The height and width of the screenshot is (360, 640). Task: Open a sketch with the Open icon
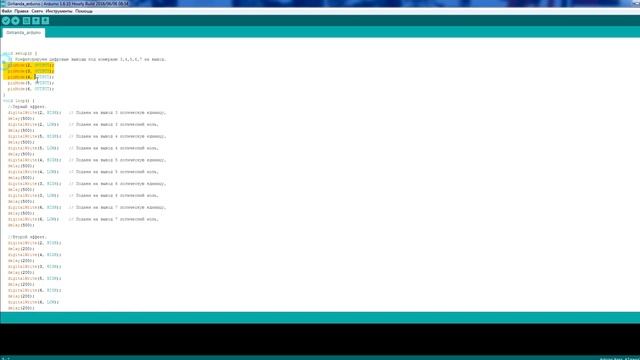pos(36,21)
